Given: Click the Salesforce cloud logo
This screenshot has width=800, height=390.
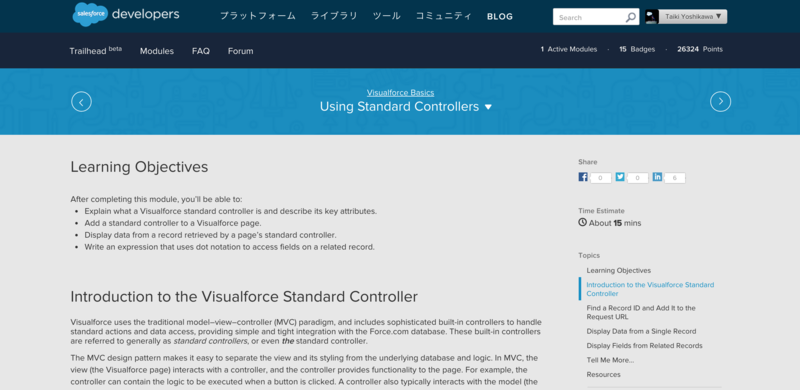Looking at the screenshot, I should point(90,14).
